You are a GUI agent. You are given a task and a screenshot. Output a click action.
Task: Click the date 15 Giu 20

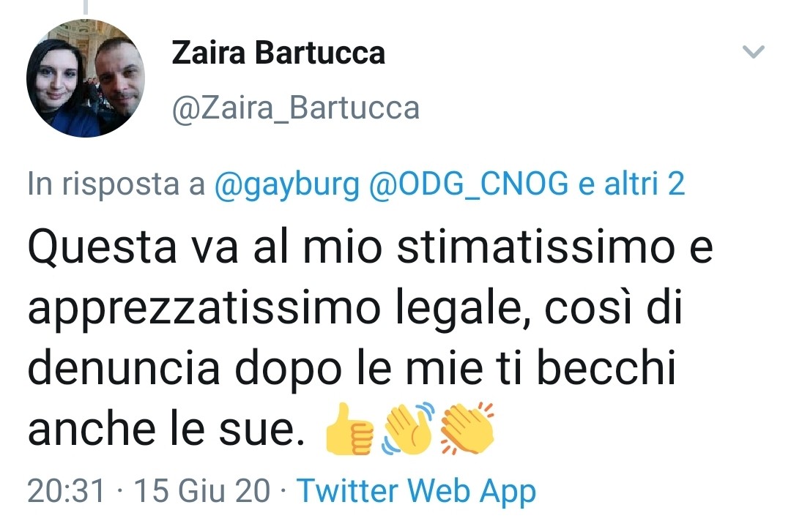tap(202, 490)
